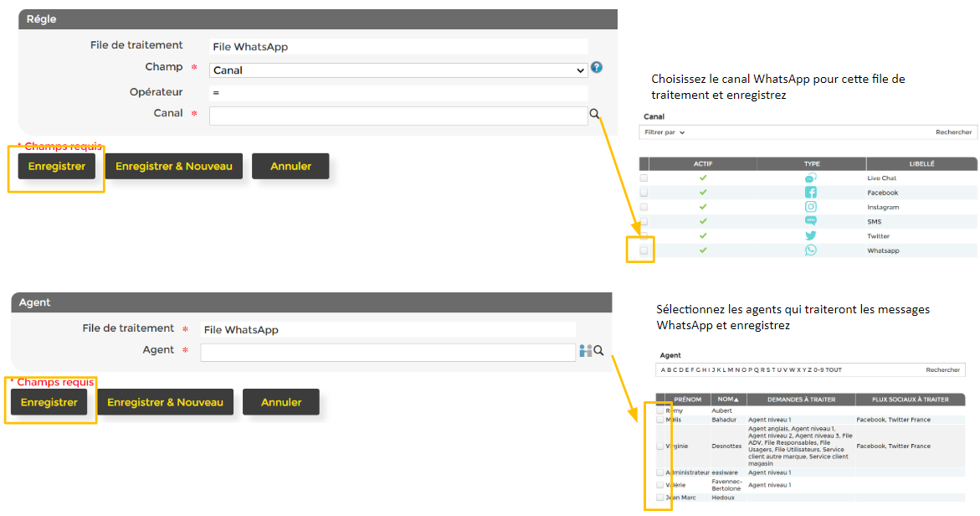
Task: Expand the 'Filtrer par' dropdown in Canal list
Action: (664, 132)
